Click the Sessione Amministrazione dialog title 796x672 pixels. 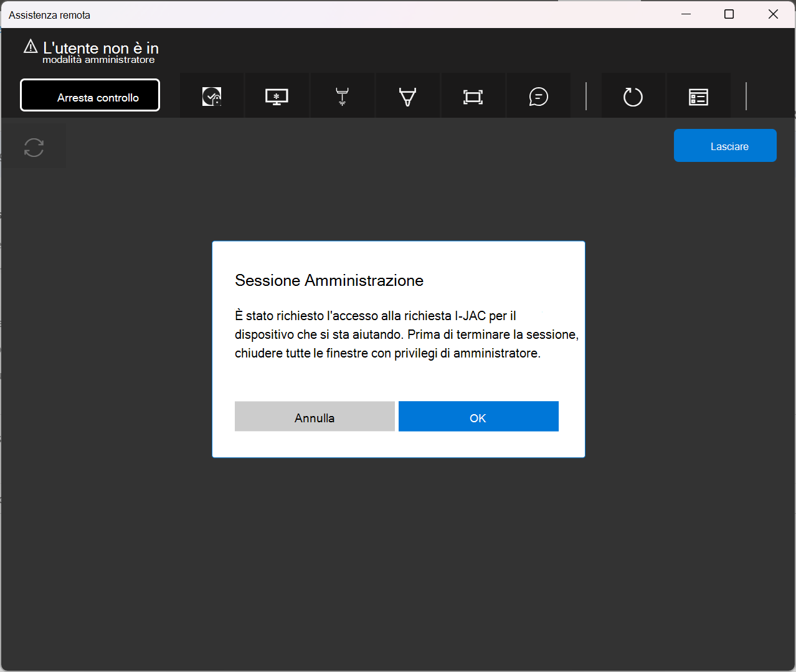coord(329,280)
